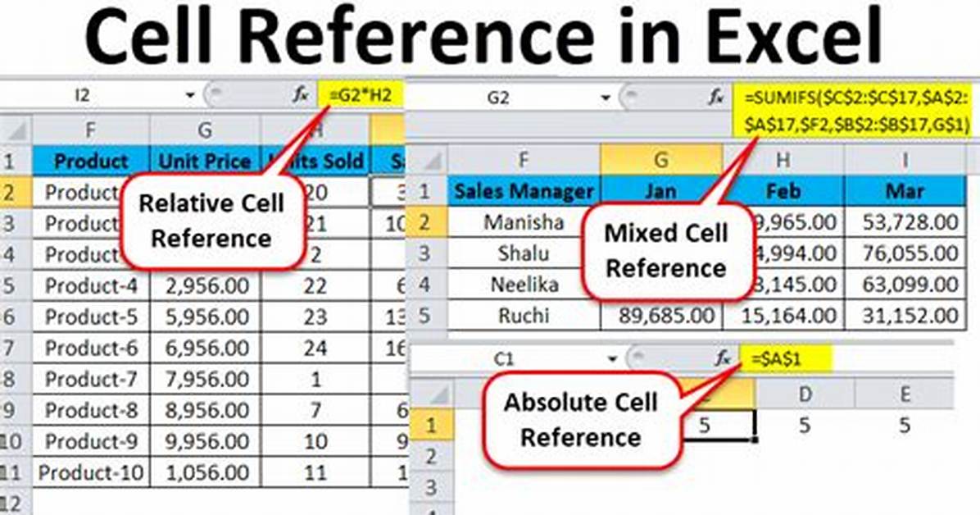Click the fx icon beside the =$A$1 formula
Screen dimensions: 980x515
[724, 358]
